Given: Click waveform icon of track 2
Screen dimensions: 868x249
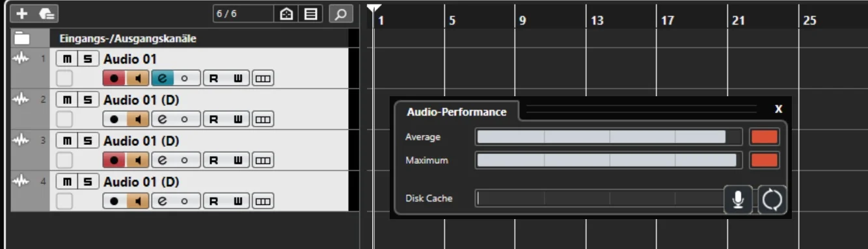Looking at the screenshot, I should tap(21, 99).
